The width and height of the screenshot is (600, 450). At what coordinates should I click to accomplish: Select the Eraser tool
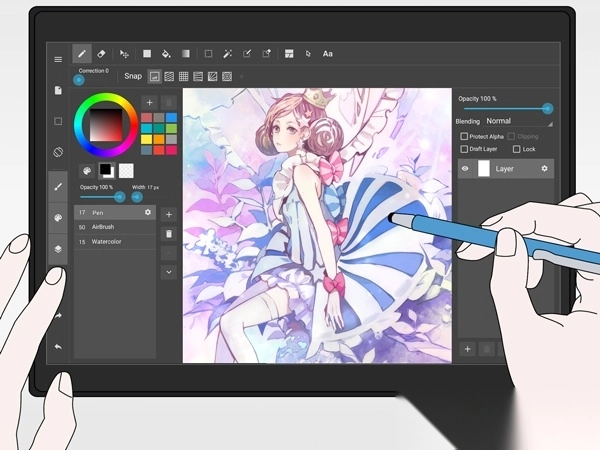point(101,53)
